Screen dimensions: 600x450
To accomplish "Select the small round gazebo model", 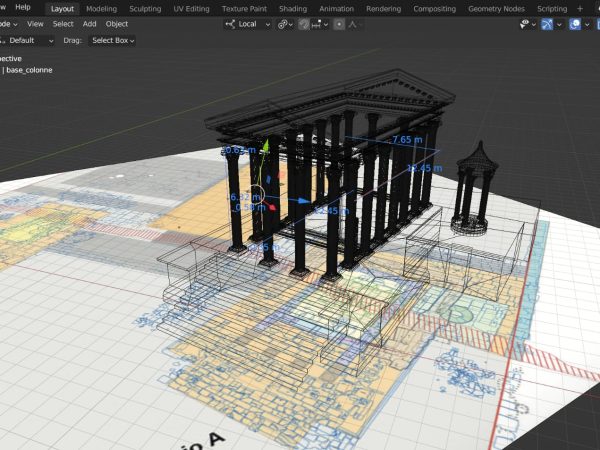I will [x=472, y=188].
